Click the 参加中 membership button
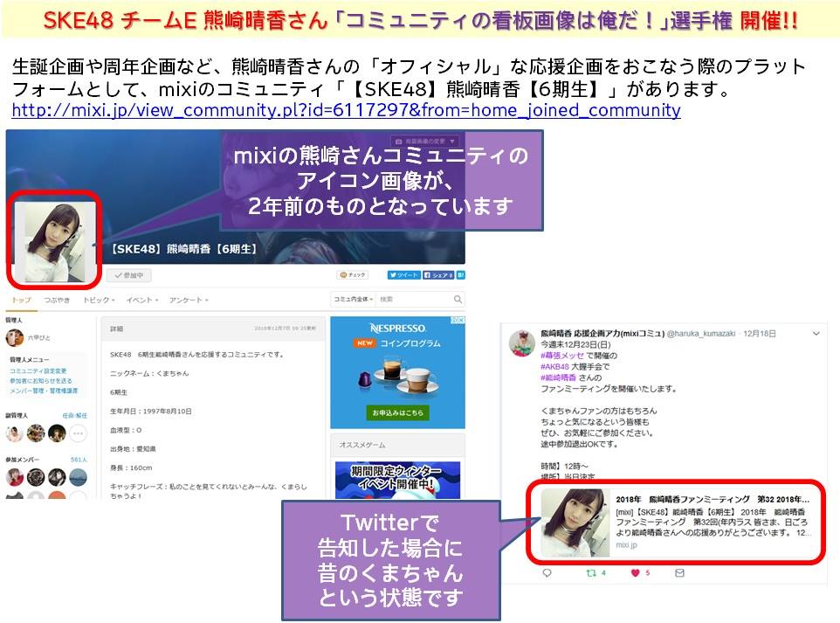 (x=129, y=275)
